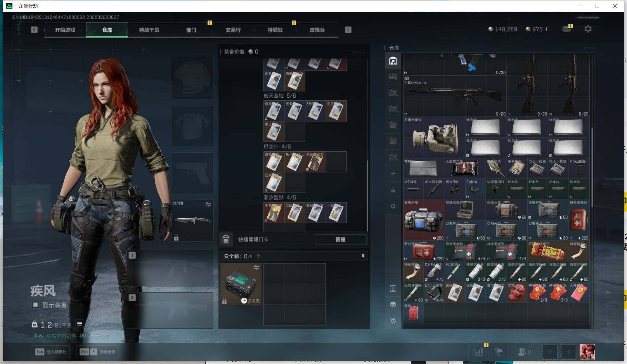
Task: Open the player avatar profile
Action: point(587,352)
